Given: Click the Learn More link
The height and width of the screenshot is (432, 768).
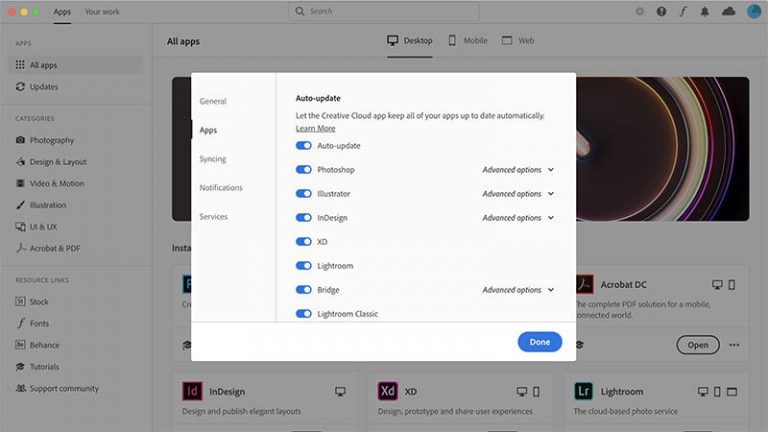Looking at the screenshot, I should click(315, 128).
